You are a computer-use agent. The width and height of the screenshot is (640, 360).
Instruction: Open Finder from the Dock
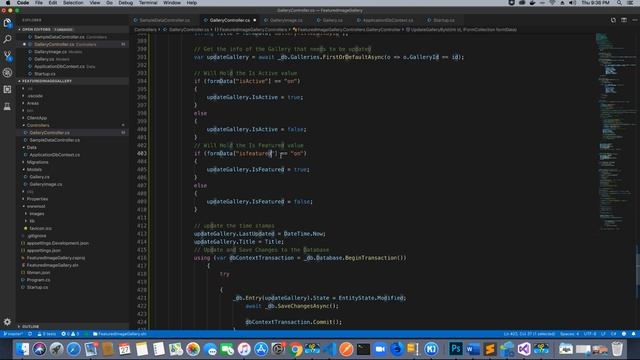pyautogui.click(x=22, y=349)
